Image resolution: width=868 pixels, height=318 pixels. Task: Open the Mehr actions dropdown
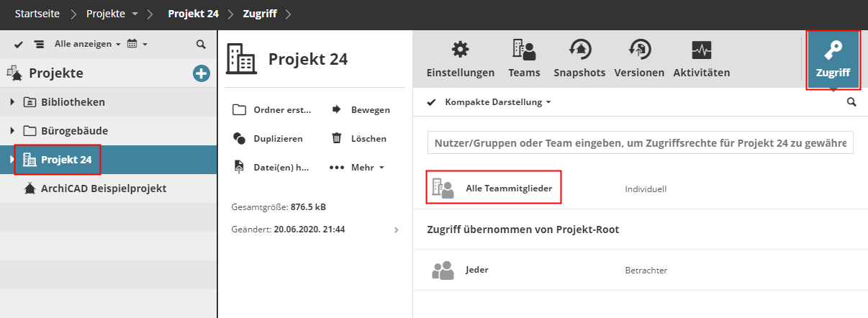click(358, 168)
